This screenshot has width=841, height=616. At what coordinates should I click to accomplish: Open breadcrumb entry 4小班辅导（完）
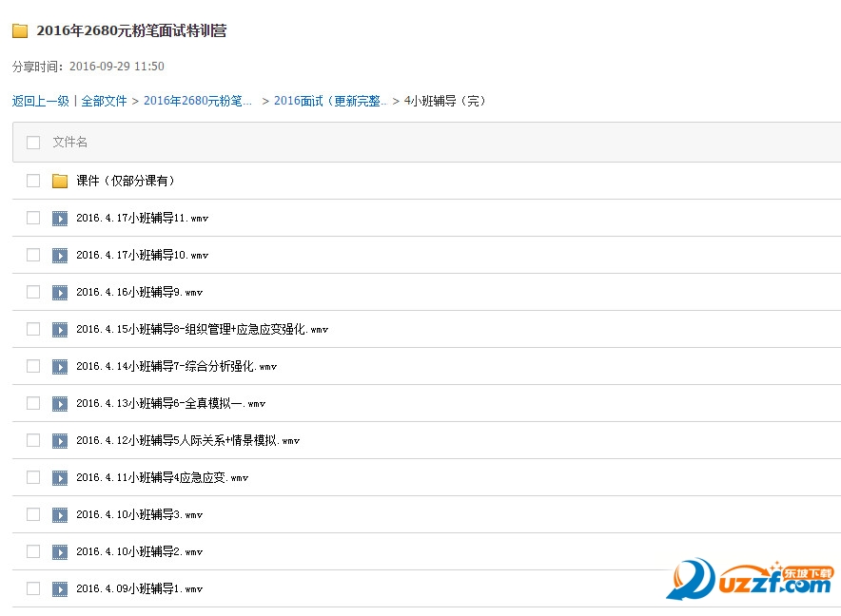coord(443,100)
